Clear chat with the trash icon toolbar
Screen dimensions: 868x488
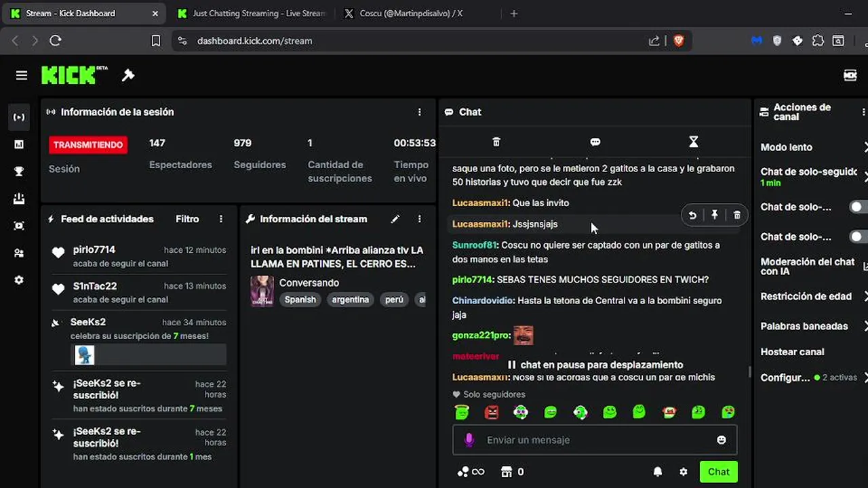(496, 142)
